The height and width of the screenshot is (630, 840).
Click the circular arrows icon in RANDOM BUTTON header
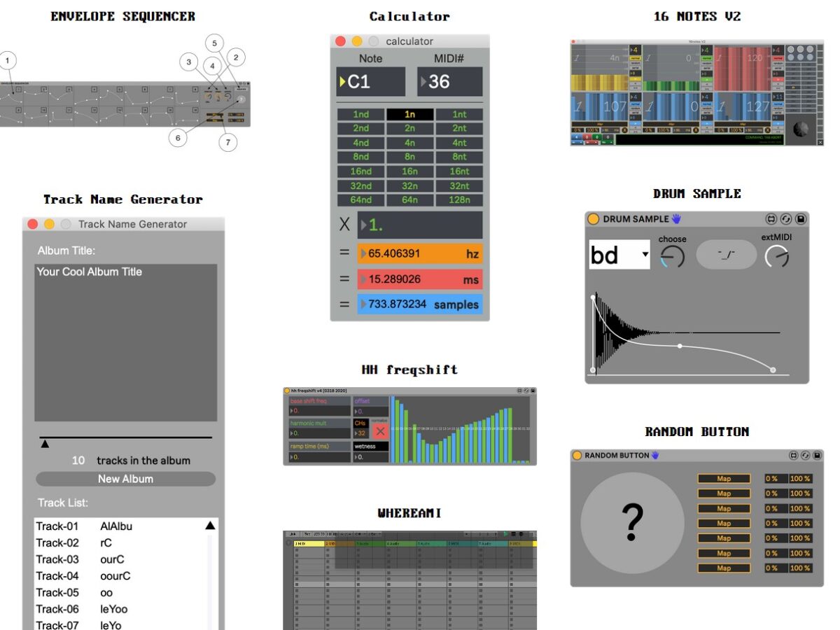point(805,455)
